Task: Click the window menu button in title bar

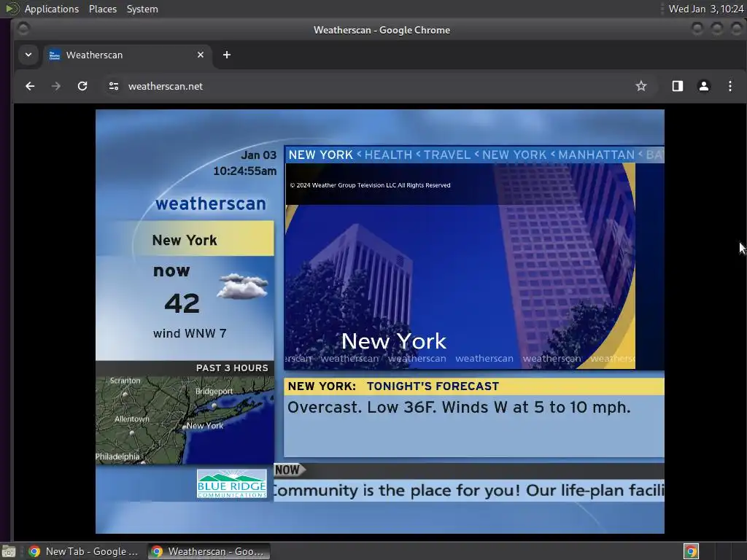Action: [23, 29]
